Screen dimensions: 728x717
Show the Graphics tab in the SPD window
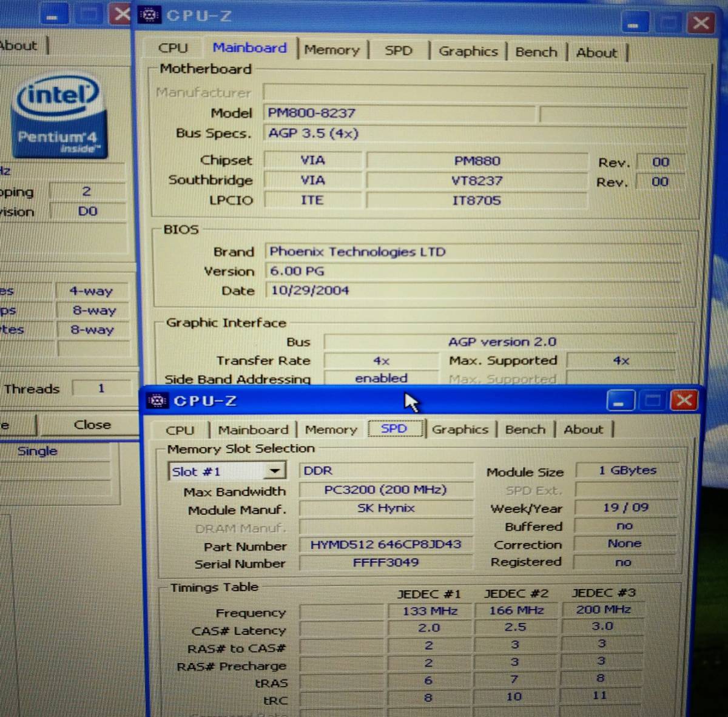[x=460, y=429]
